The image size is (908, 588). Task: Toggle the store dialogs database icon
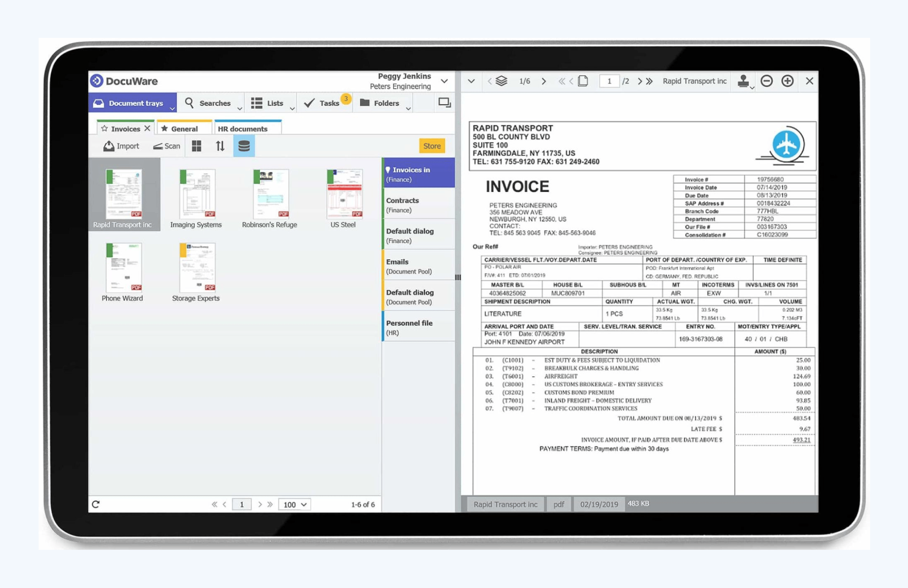(x=244, y=146)
